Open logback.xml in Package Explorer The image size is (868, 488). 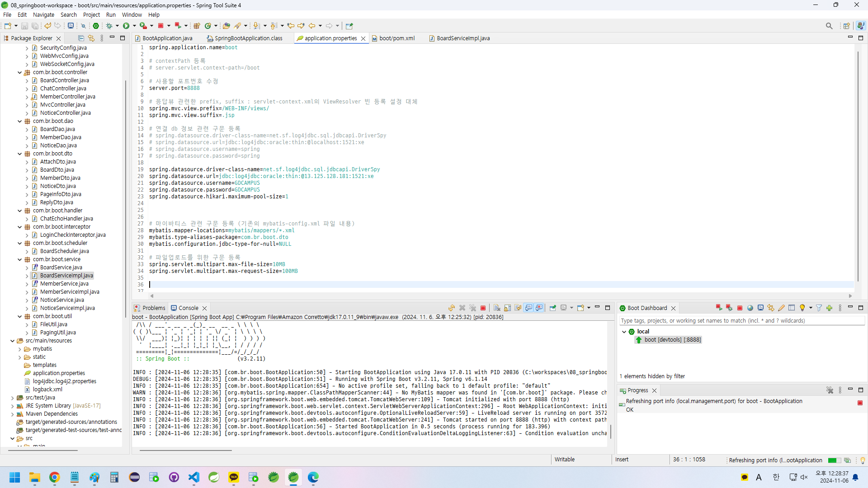(47, 389)
